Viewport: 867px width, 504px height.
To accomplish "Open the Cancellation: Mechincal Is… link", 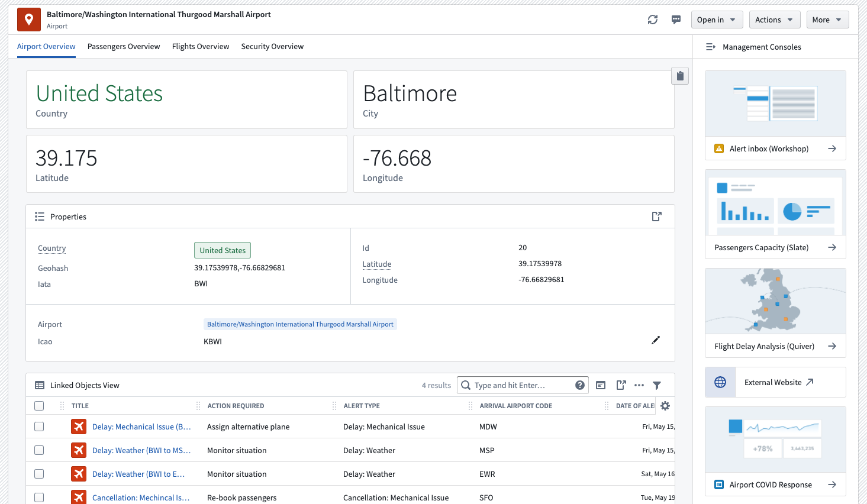I will tap(141, 497).
